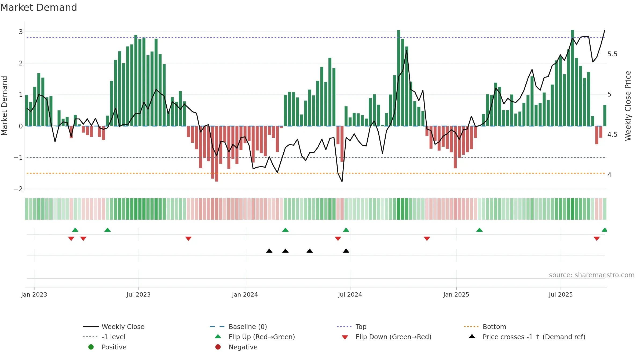Click the orange dotted Bottom legend line sample

click(471, 327)
